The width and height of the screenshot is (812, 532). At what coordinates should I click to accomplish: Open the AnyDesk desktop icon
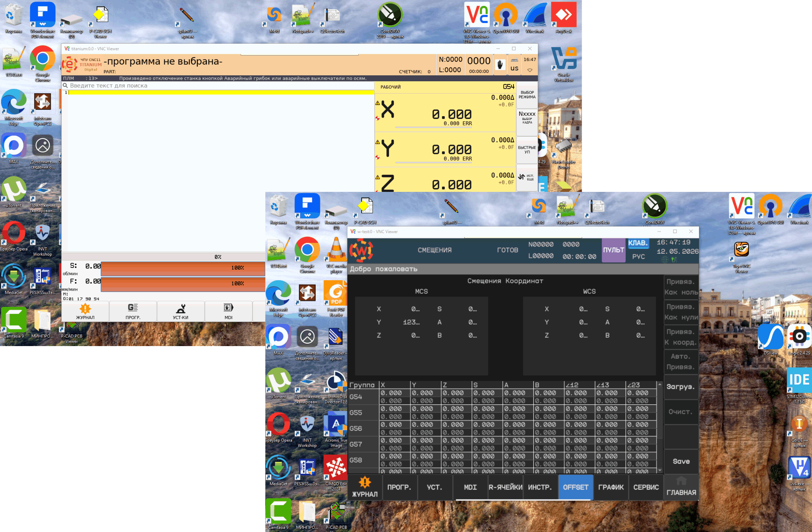pos(563,18)
